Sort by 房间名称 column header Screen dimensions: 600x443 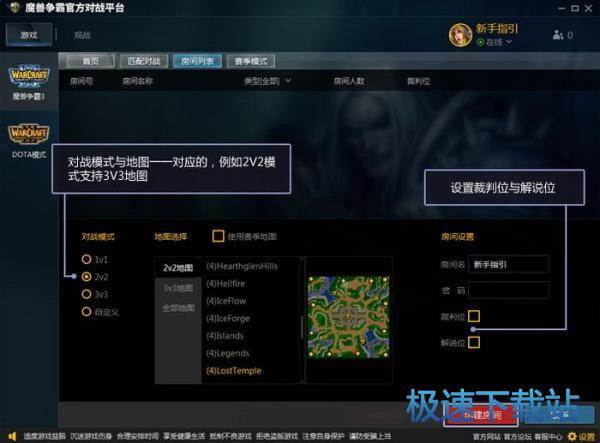pyautogui.click(x=137, y=81)
